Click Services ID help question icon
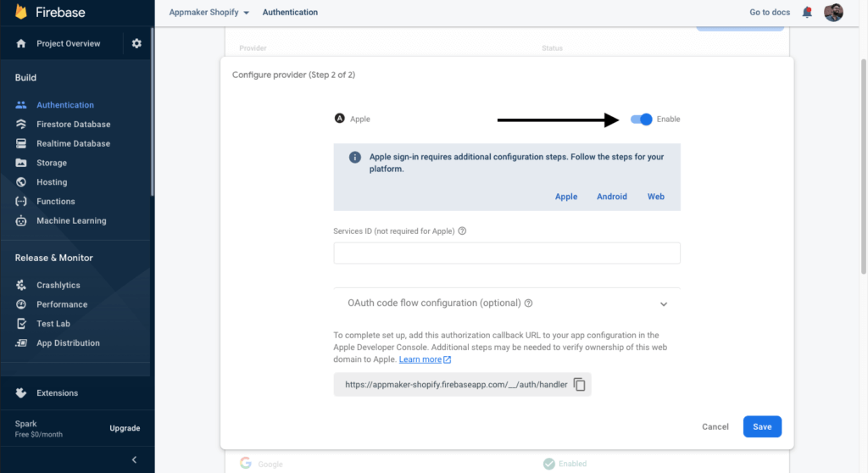The height and width of the screenshot is (473, 868). 462,231
